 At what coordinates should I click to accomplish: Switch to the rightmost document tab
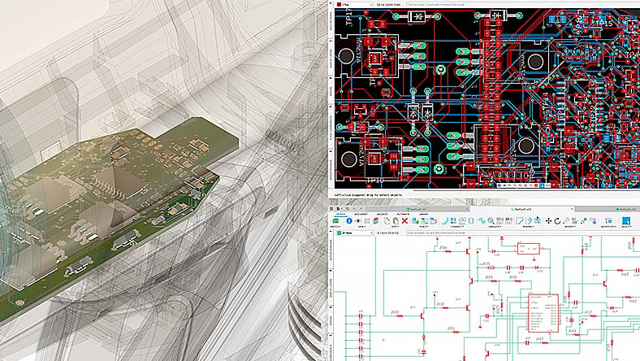(627, 209)
